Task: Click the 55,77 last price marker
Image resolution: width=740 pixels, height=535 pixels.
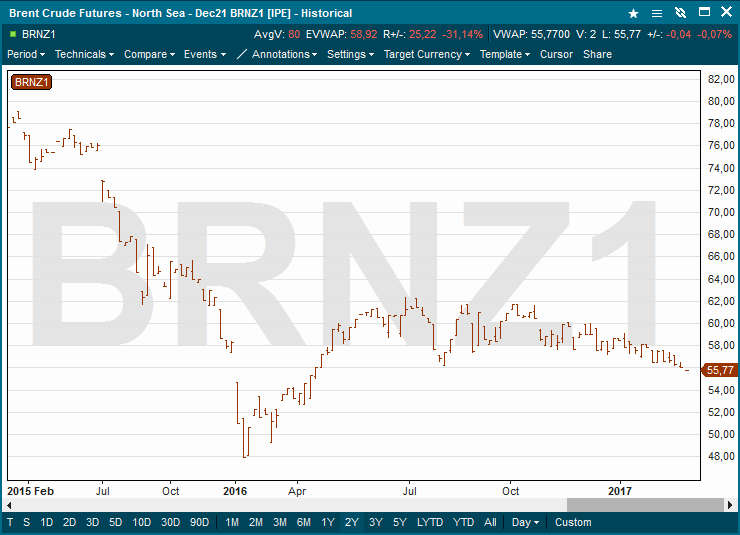Action: coord(720,370)
